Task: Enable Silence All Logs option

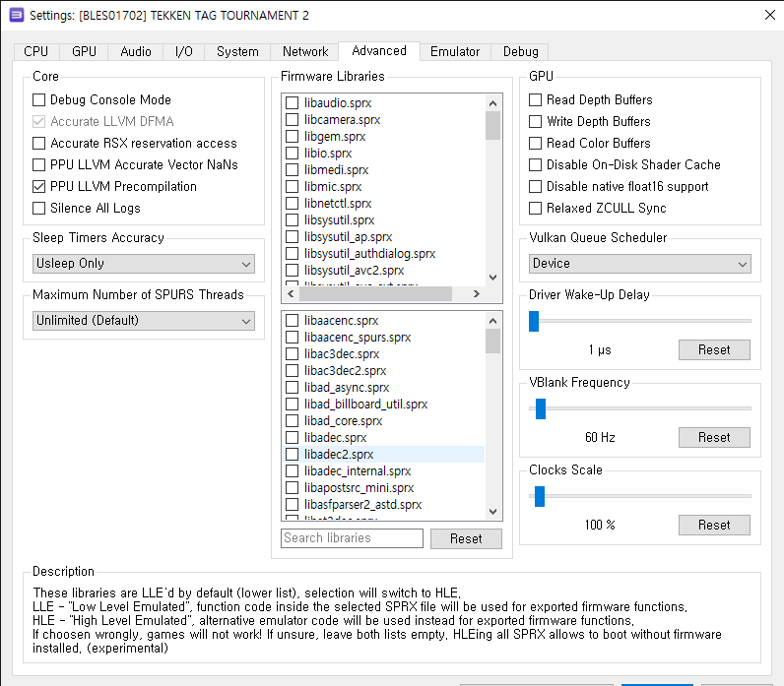Action: [39, 208]
